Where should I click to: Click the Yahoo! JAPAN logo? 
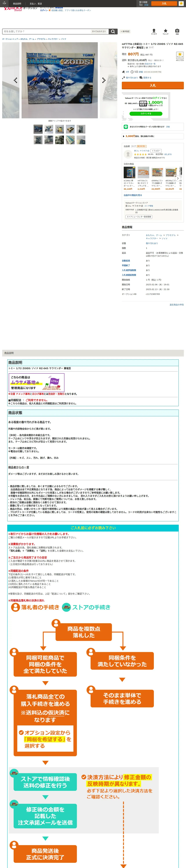[x=13, y=9]
